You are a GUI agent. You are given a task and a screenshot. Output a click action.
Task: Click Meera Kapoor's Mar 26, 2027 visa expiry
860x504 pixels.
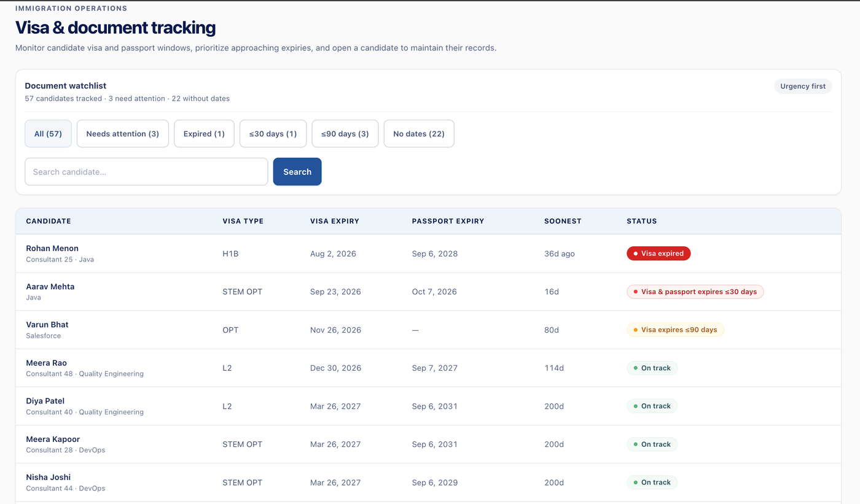[x=335, y=444]
